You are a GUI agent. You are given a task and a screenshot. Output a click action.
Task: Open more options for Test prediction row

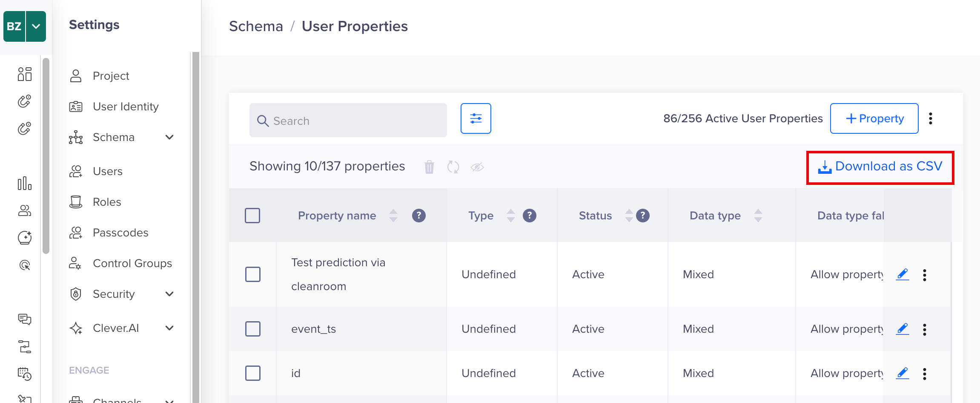tap(925, 275)
